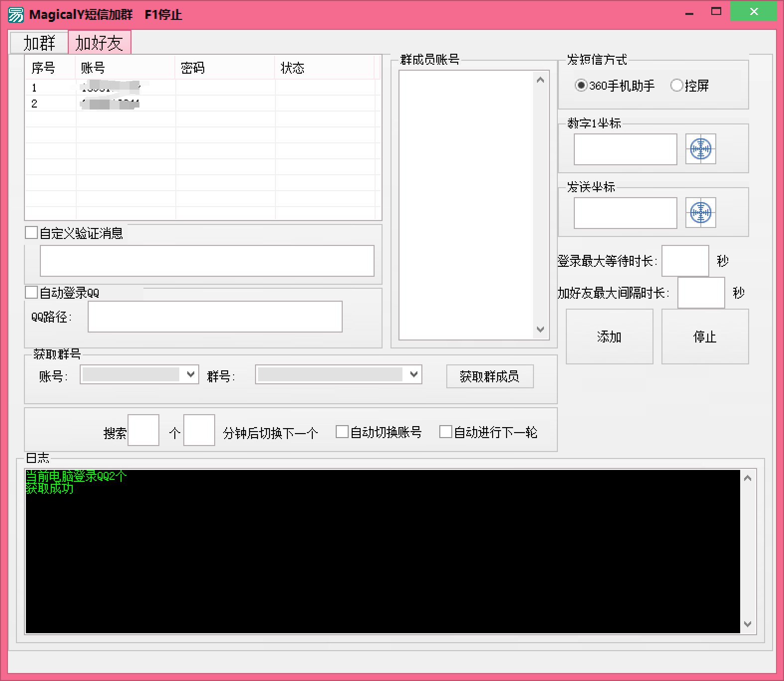This screenshot has width=784, height=681.
Task: Open the 群号 dropdown list
Action: click(339, 374)
